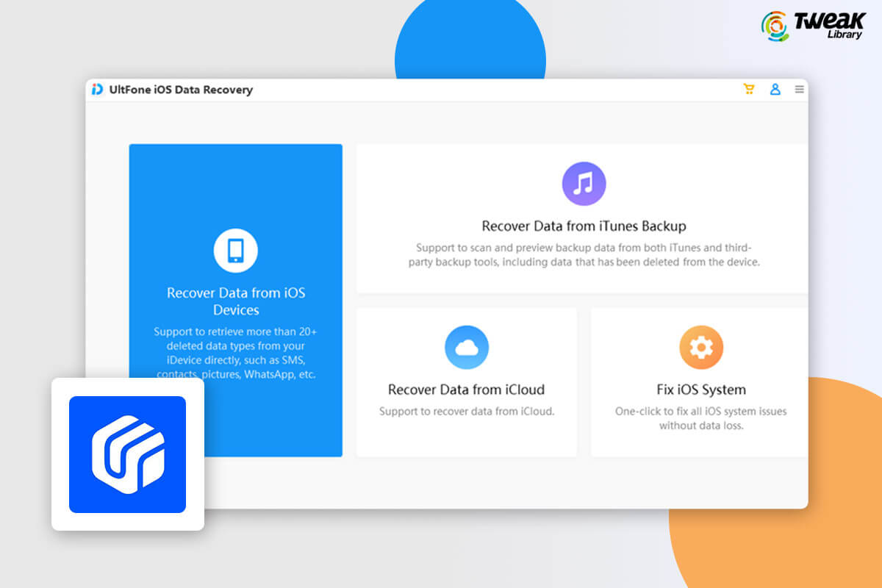Open the Fix iOS System panel
Screen dimensions: 882x588
coord(700,382)
